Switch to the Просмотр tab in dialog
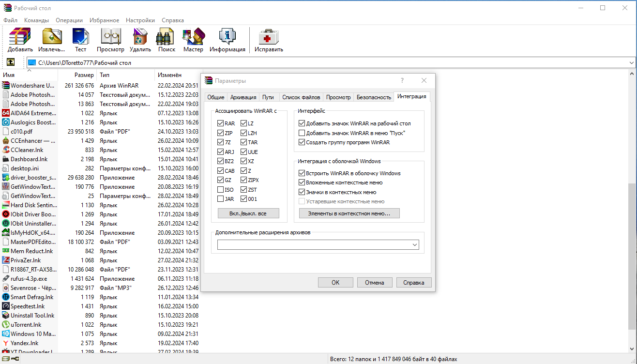 pyautogui.click(x=338, y=97)
